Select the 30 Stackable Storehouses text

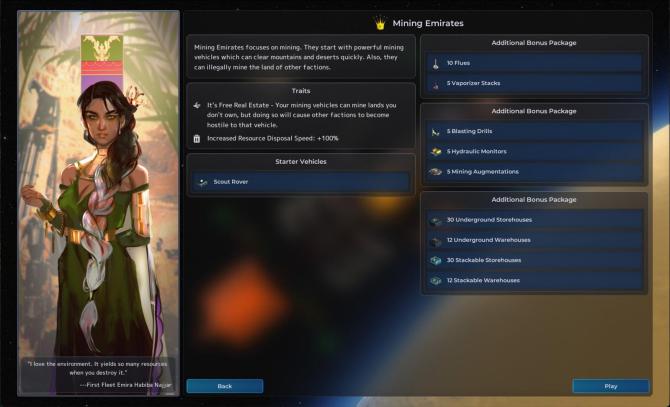click(484, 260)
